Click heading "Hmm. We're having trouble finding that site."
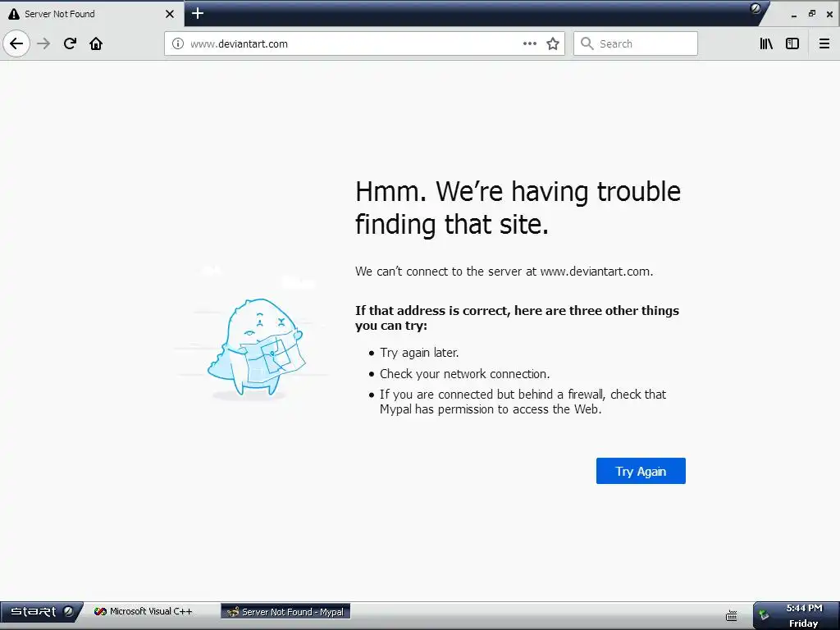Viewport: 840px width, 630px height. pos(518,208)
